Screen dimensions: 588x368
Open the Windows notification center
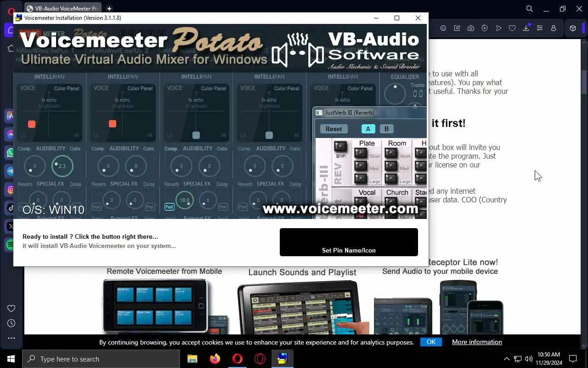coord(573,359)
